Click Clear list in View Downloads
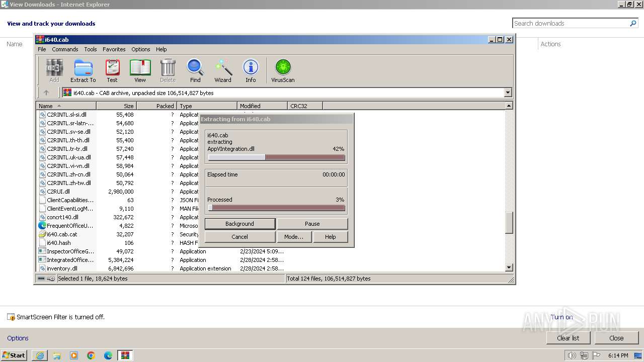Viewport: 644px width, 362px height. [x=568, y=338]
